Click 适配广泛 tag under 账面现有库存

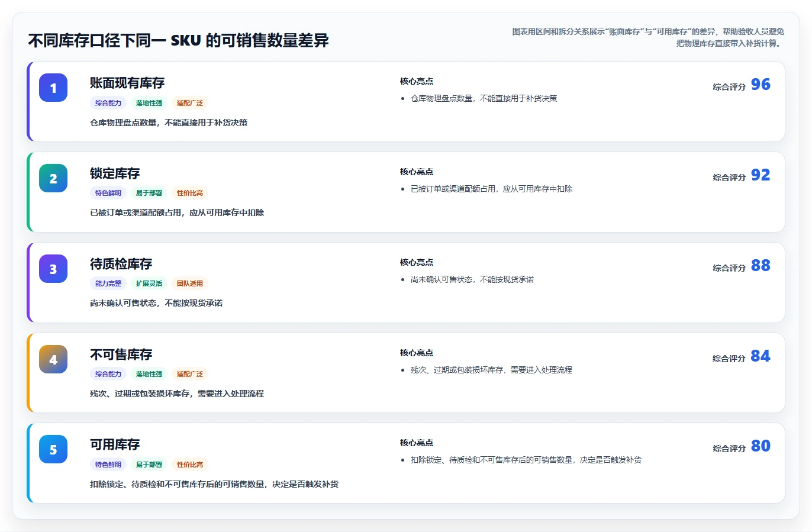(190, 103)
